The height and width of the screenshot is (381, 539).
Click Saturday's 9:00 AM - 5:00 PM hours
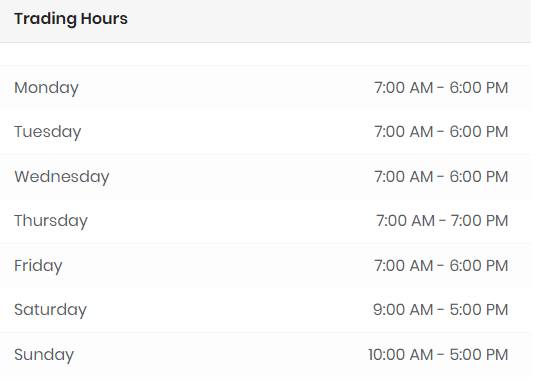click(441, 309)
